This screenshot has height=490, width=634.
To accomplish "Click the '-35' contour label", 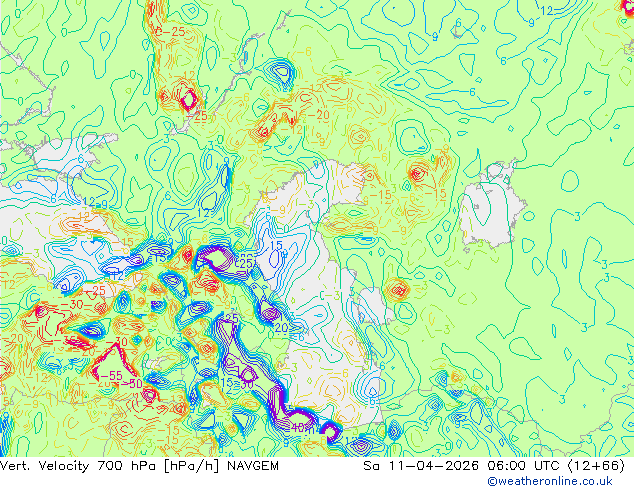I will click(x=65, y=339).
